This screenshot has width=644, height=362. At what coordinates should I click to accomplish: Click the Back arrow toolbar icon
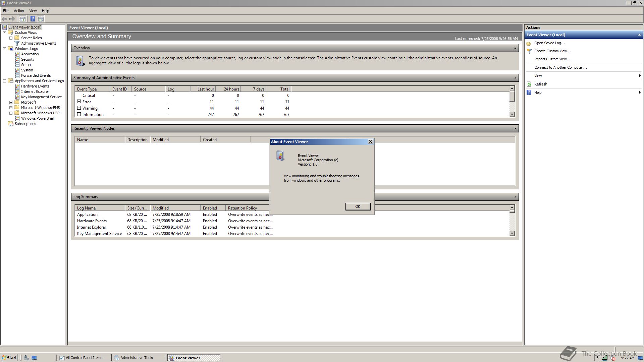pos(4,19)
